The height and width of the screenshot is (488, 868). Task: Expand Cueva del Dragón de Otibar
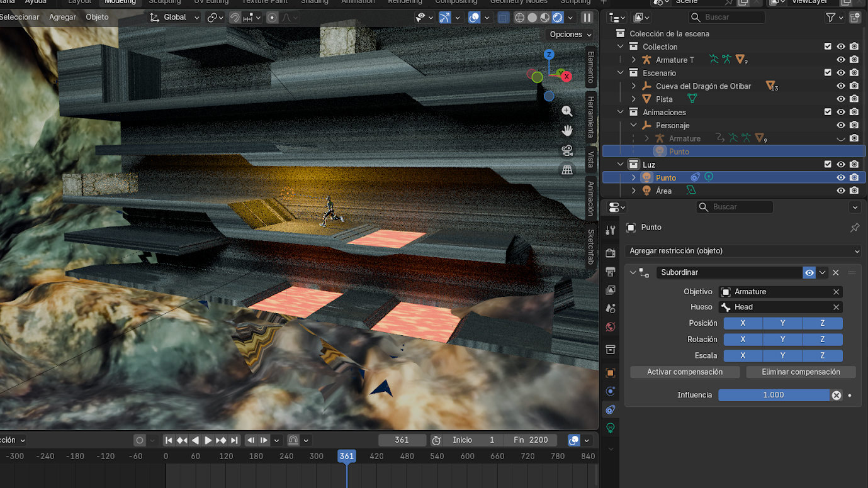coord(634,86)
